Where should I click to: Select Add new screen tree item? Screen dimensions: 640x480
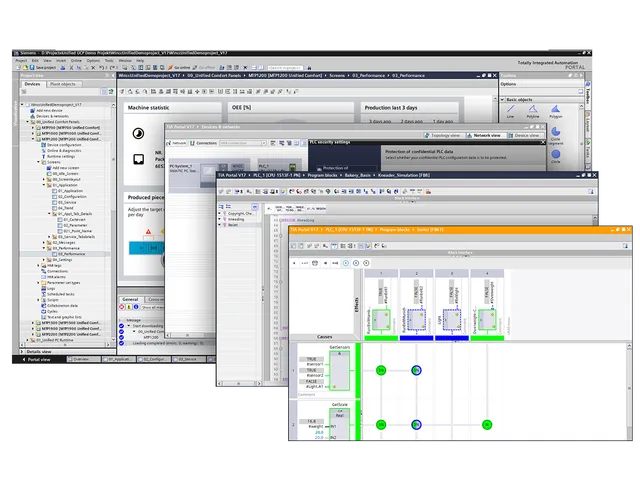[62, 167]
